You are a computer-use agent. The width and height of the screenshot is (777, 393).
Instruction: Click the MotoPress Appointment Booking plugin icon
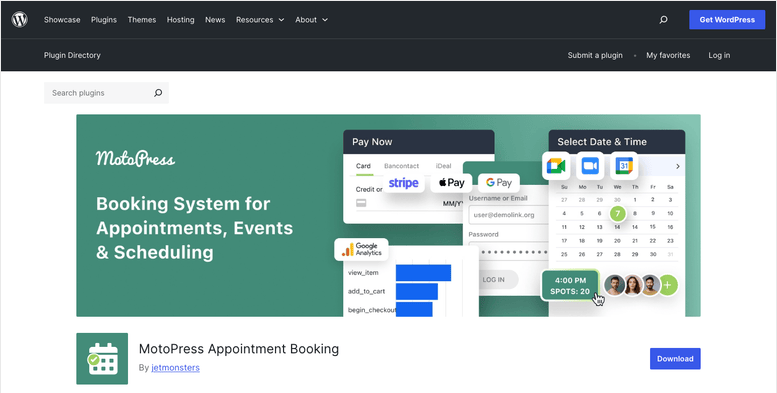[102, 358]
